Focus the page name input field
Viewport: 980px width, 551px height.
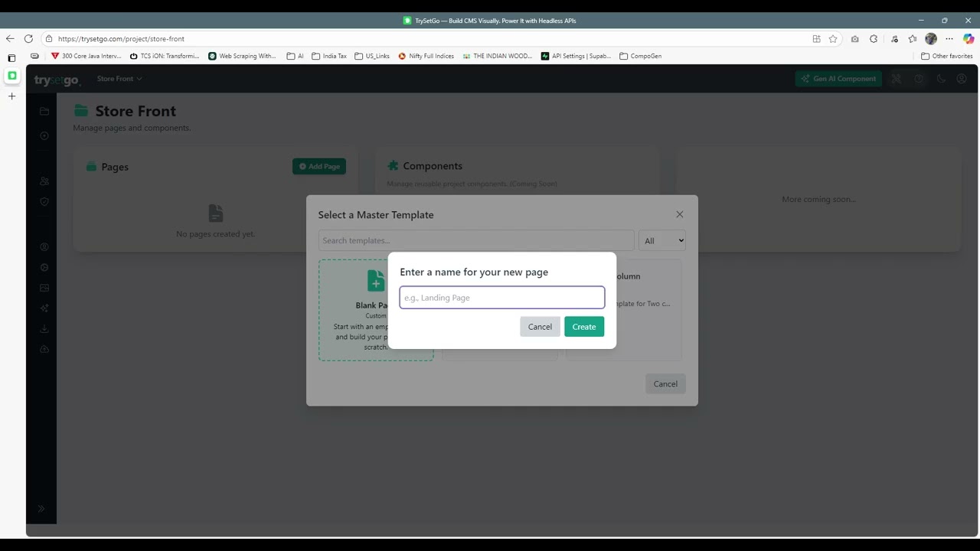click(502, 298)
